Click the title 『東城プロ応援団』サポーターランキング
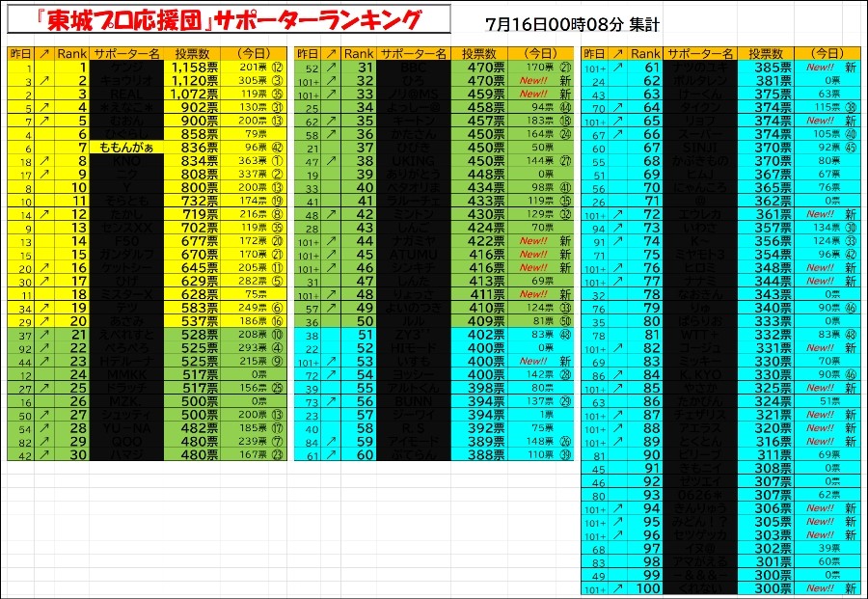Screen dimensions: 868x599 [x=228, y=19]
